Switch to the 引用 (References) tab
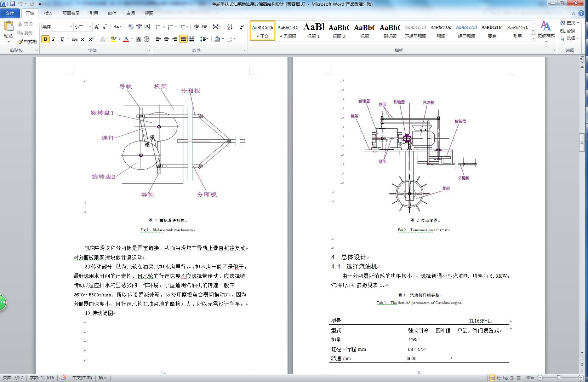Screen dimensions: 588x382 (x=94, y=13)
